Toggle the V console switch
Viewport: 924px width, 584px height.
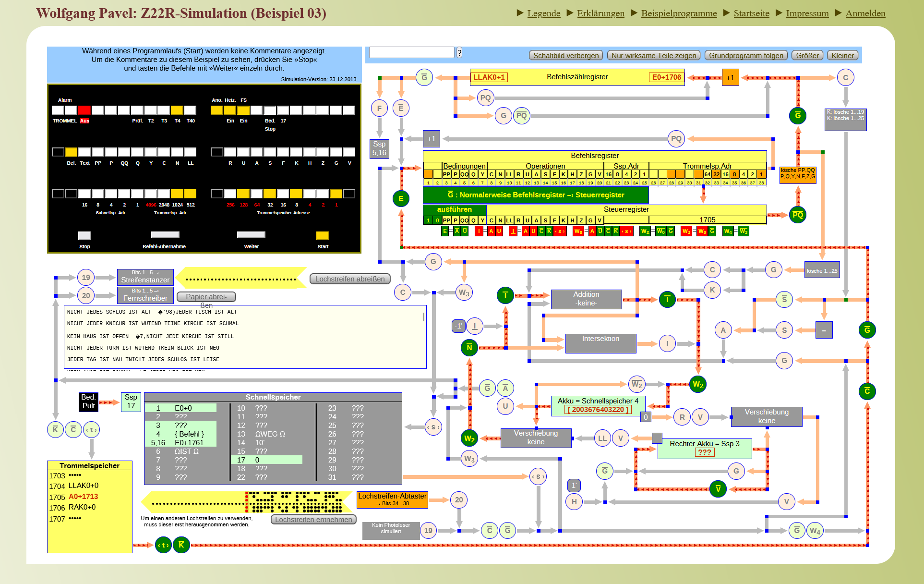[349, 152]
